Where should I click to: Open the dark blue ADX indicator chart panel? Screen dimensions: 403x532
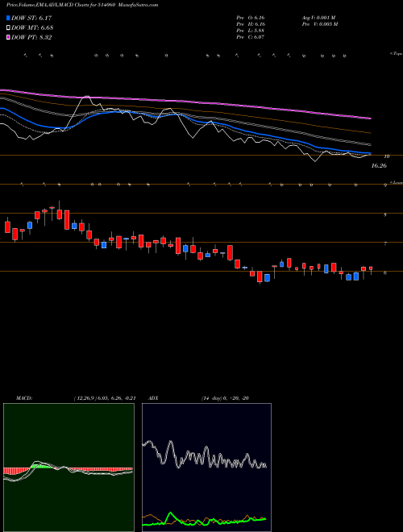(206, 468)
